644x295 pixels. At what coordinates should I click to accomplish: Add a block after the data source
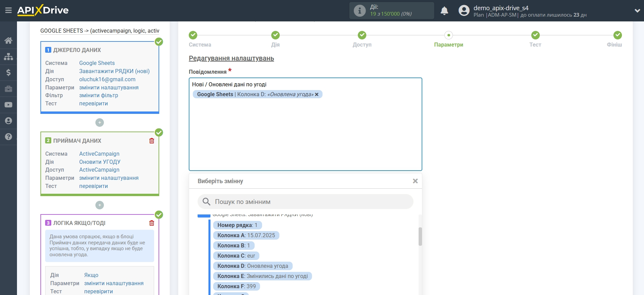tap(99, 122)
